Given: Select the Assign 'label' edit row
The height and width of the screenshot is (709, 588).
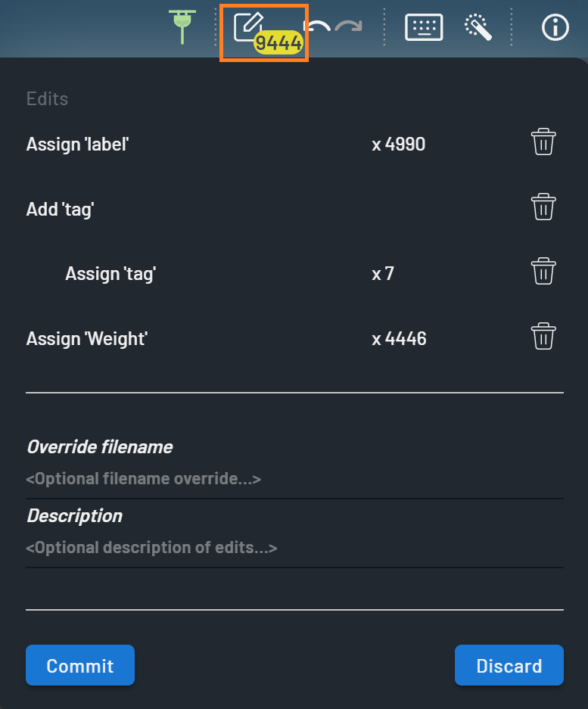Looking at the screenshot, I should pos(78,144).
